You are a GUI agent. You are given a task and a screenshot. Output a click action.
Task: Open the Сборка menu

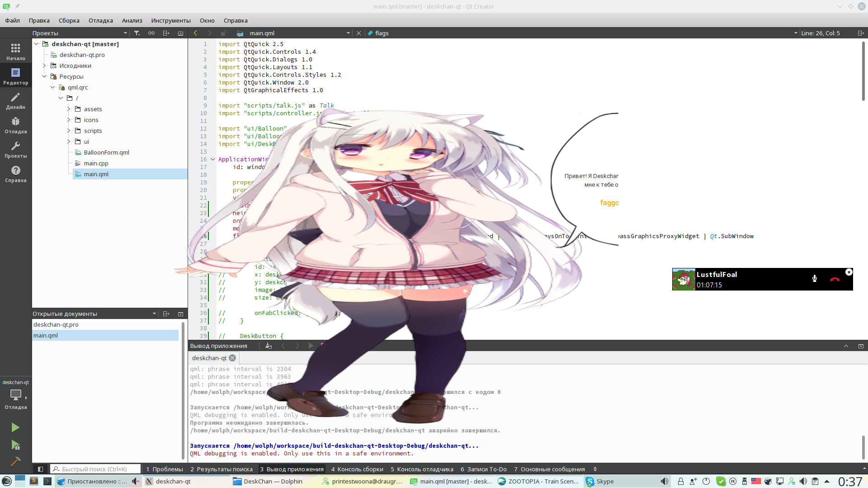(x=69, y=20)
